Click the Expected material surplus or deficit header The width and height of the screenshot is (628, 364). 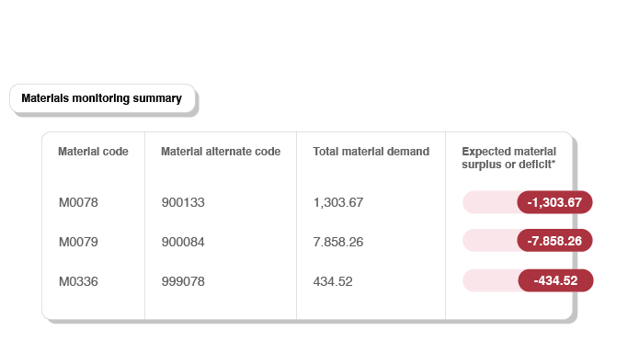[508, 158]
